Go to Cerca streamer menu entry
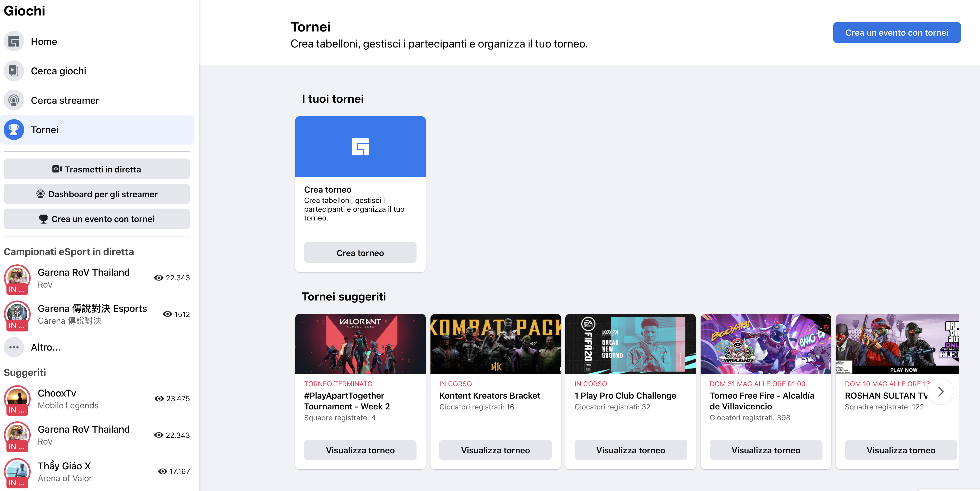980x491 pixels. click(x=65, y=100)
